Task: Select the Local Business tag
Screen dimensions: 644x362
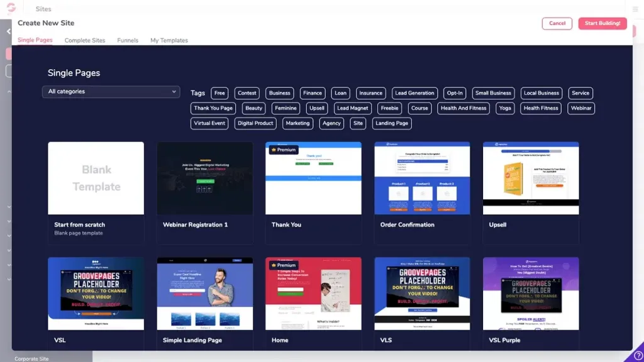Action: pos(541,93)
